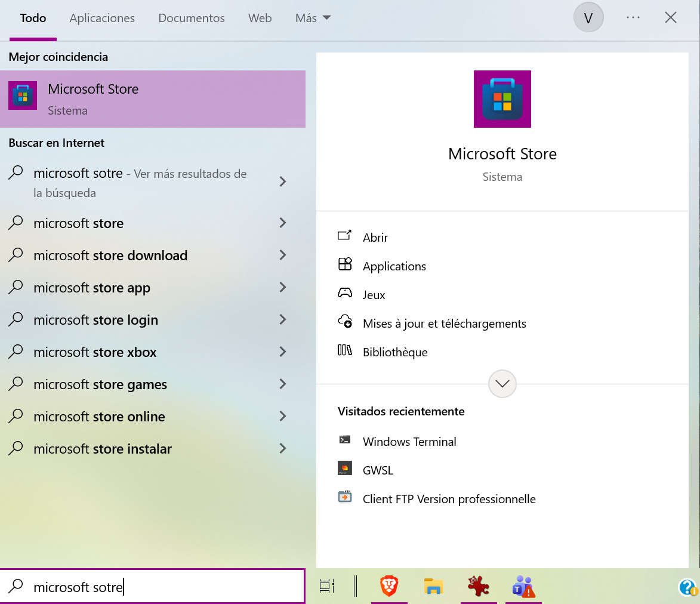Launch Brave browser from the taskbar
The height and width of the screenshot is (604, 700).
pyautogui.click(x=389, y=587)
